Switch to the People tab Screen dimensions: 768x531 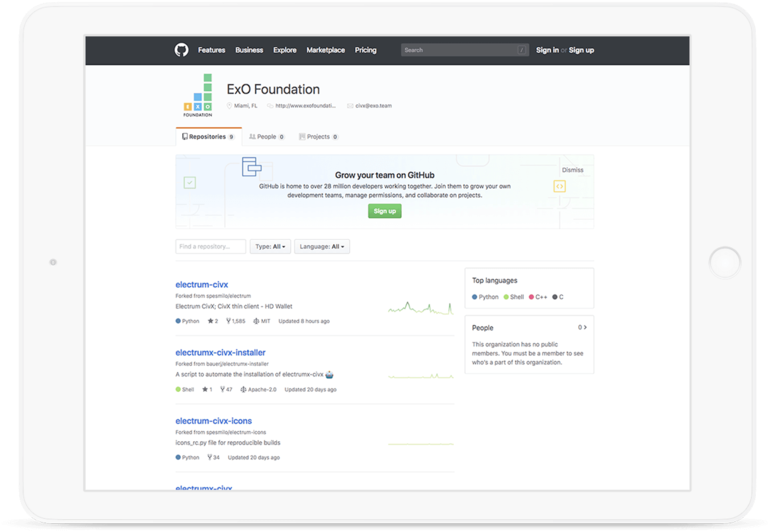point(267,137)
